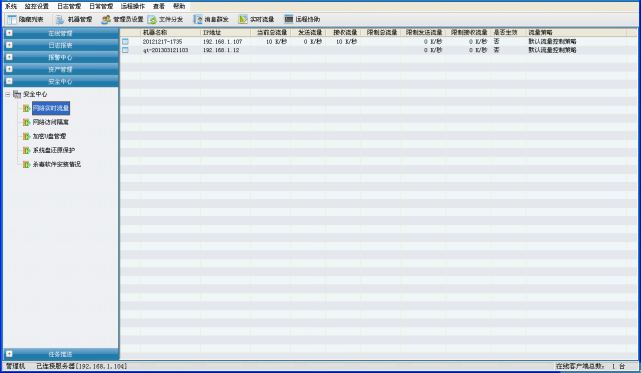This screenshot has width=641, height=373.
Task: Expand the 报警中心 sidebar panel
Action: coord(61,57)
